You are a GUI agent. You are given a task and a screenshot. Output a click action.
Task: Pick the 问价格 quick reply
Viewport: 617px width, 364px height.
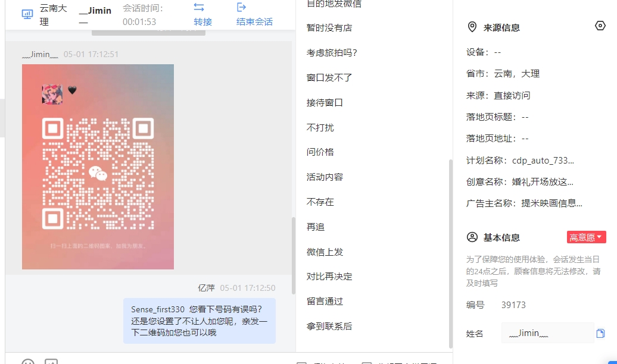[320, 152]
